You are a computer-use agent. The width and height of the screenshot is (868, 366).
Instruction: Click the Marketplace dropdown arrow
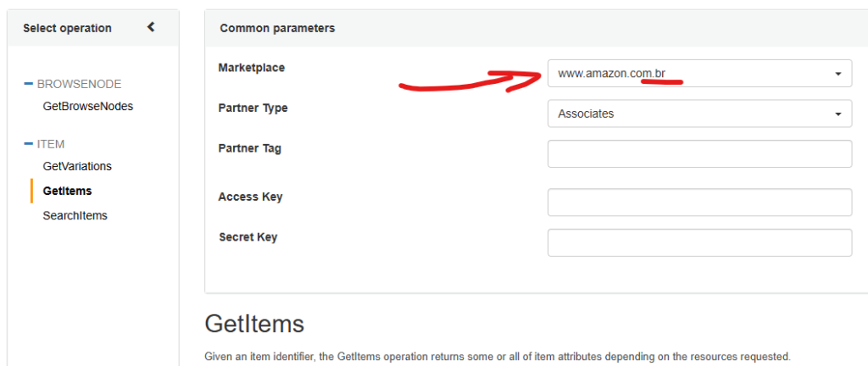tap(838, 74)
